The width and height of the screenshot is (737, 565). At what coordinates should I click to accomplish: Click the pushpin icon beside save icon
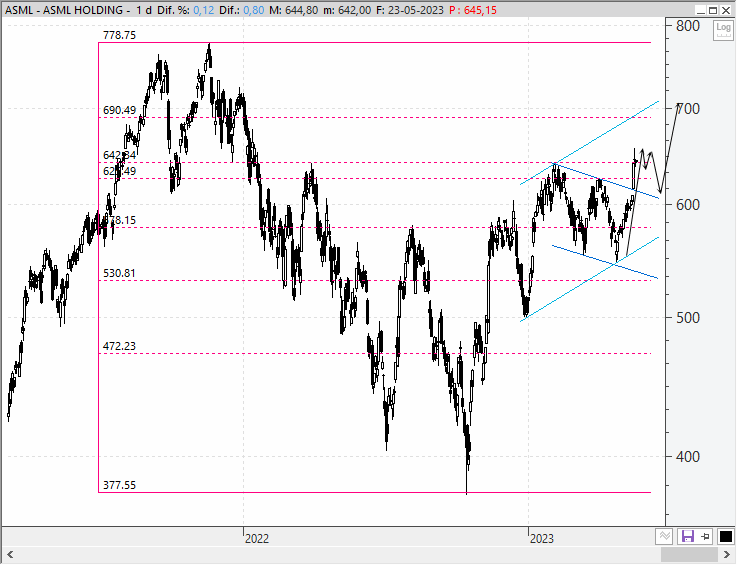(x=706, y=536)
